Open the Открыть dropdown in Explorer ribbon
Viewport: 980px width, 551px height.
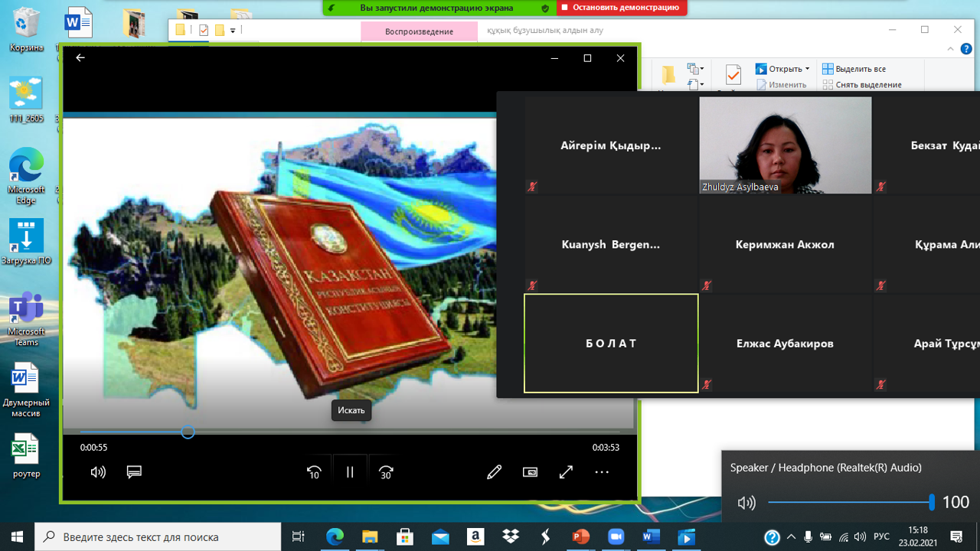click(x=782, y=69)
